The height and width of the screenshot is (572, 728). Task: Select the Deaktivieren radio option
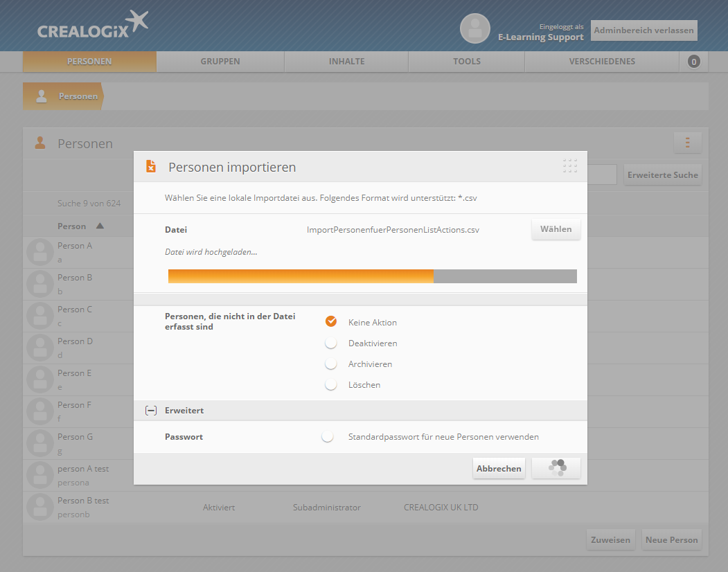coord(331,343)
